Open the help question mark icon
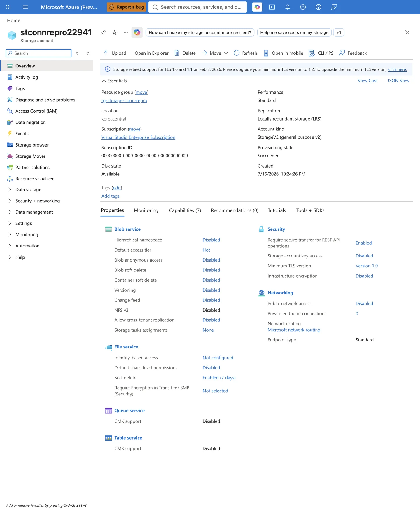This screenshot has width=420, height=509. tap(318, 7)
